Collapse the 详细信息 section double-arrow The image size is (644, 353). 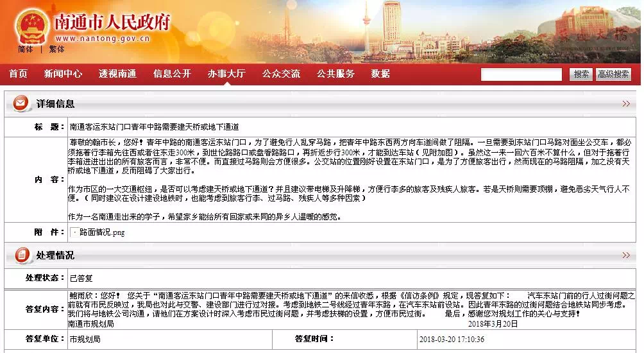[626, 103]
